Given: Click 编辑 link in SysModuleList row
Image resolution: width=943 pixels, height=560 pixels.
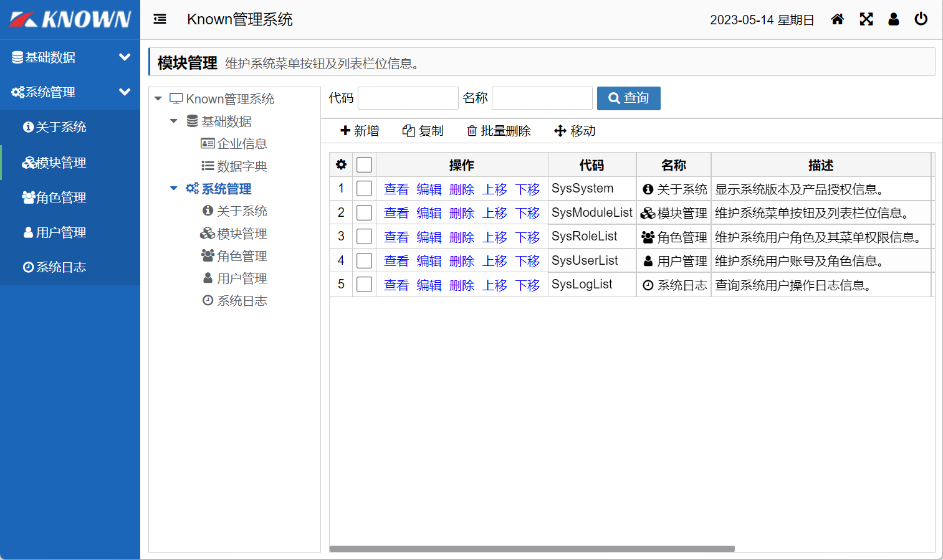Looking at the screenshot, I should tap(429, 213).
